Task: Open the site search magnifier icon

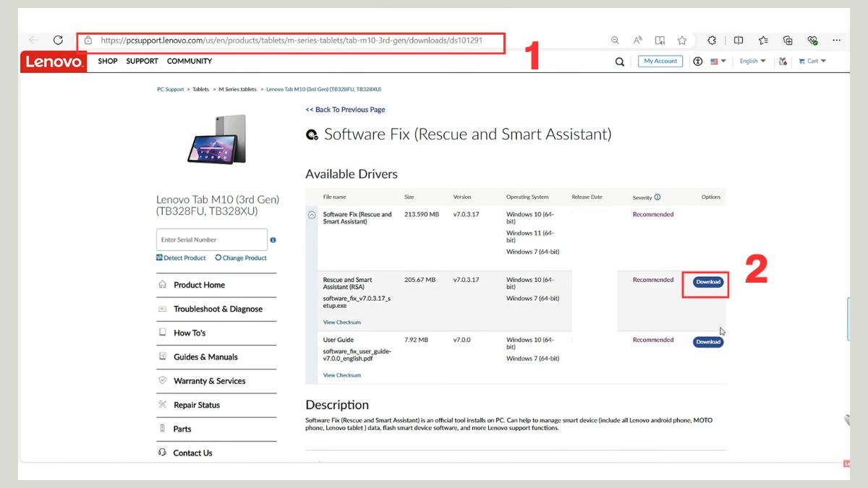Action: pyautogui.click(x=619, y=62)
